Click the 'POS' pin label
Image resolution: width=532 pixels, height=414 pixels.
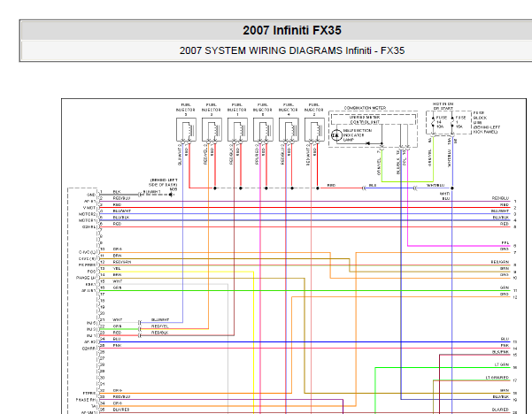pos(91,272)
